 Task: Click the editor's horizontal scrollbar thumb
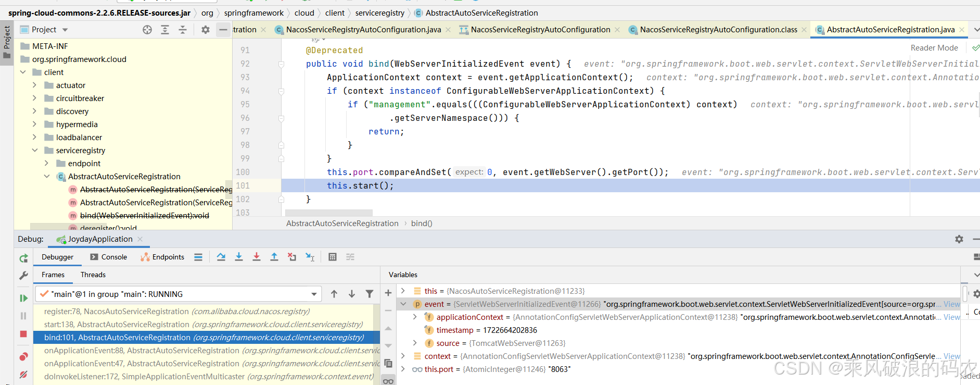tap(329, 213)
